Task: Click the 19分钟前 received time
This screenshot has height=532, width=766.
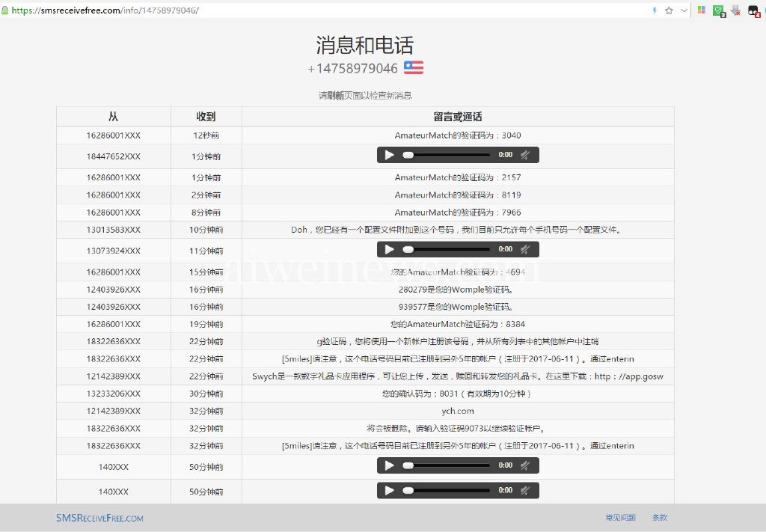Action: coord(206,324)
